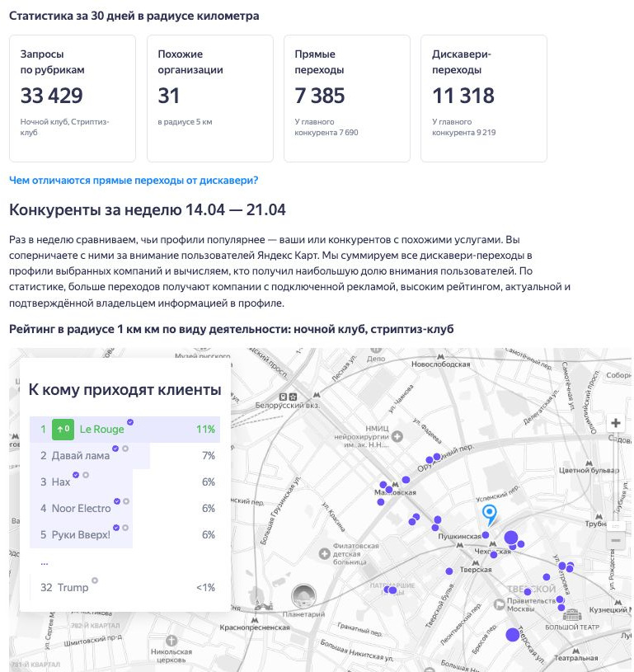Select Le Rouge row in competitor ranking
The width and height of the screenshot is (634, 672).
(124, 429)
